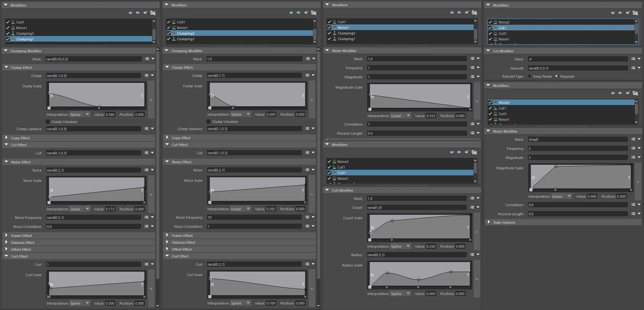Add a modifier, list with Noise1 highlighted

point(467,13)
